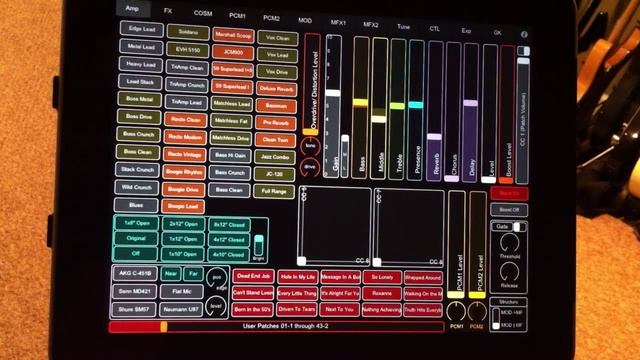
Task: Click the Bass slider
Action: pyautogui.click(x=360, y=108)
